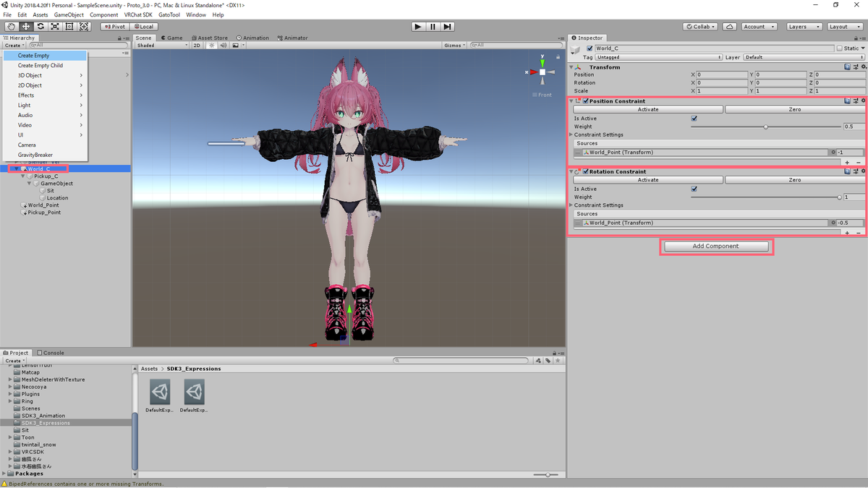The height and width of the screenshot is (488, 868).
Task: Toggle Position Constraint Is Active checkbox
Action: pos(694,118)
